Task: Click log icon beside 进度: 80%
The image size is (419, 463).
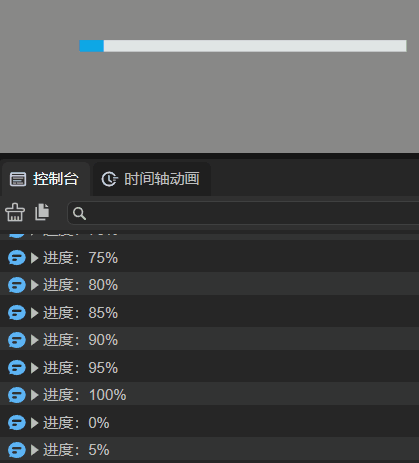Action: pyautogui.click(x=17, y=285)
